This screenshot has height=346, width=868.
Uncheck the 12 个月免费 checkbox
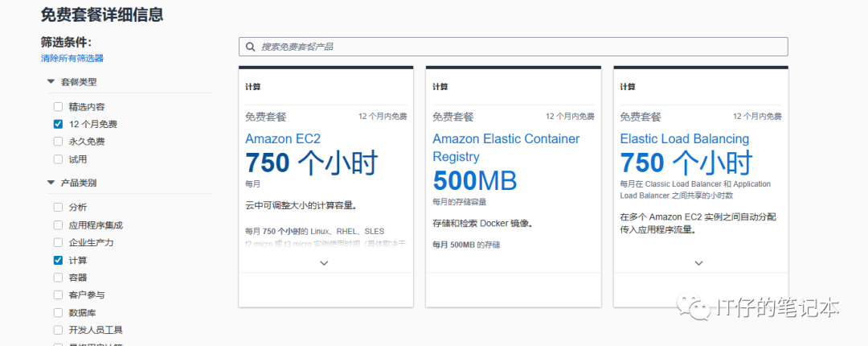58,124
